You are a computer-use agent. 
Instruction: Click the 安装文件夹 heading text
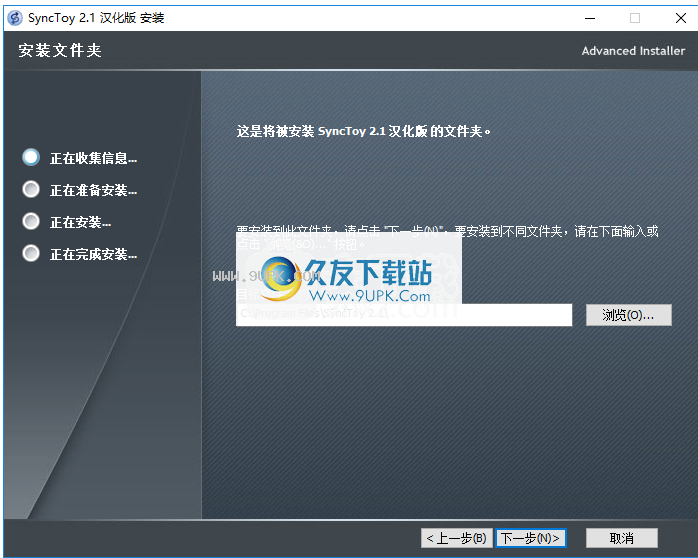point(60,50)
